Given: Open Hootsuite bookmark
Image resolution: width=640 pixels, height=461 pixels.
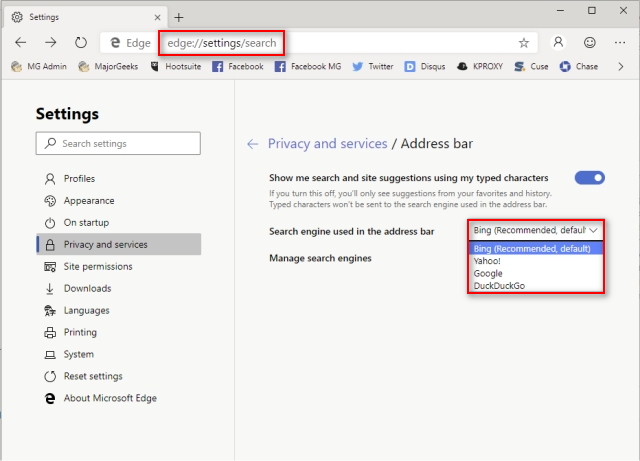Looking at the screenshot, I should [176, 67].
